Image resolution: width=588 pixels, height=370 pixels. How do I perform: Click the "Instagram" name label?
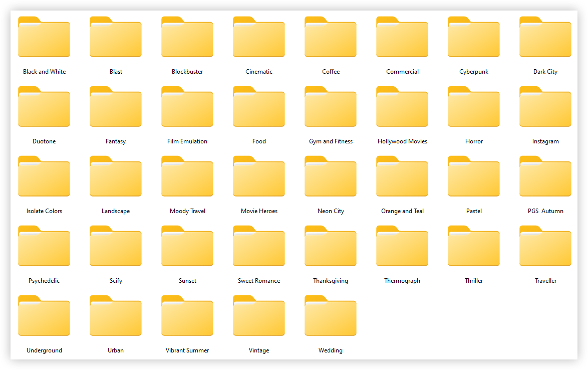(545, 141)
